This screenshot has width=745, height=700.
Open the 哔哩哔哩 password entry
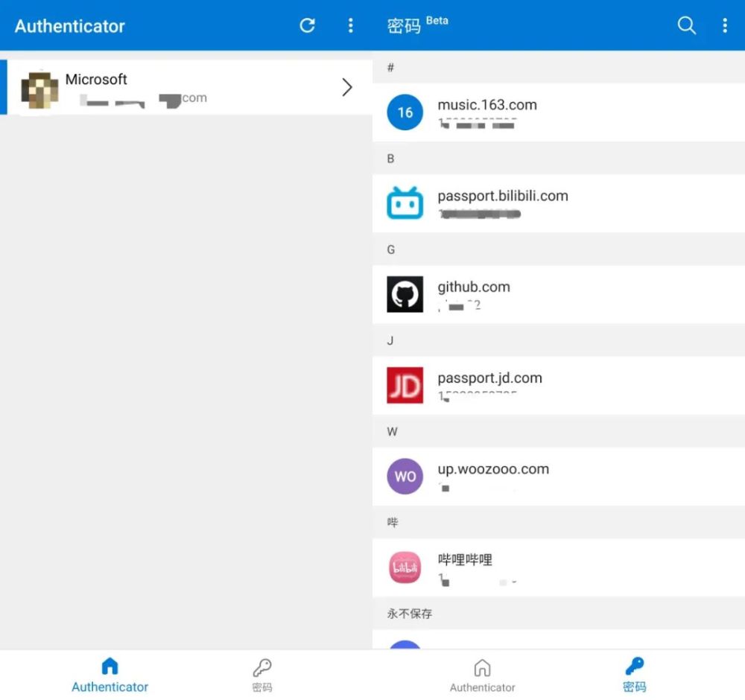[x=559, y=567]
